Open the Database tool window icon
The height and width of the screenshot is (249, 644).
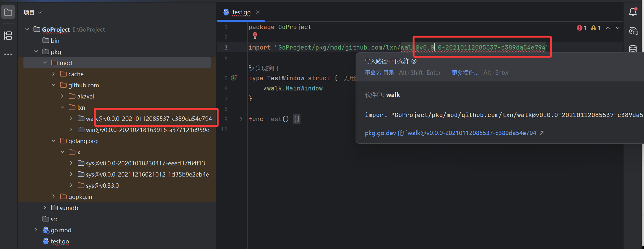(633, 49)
